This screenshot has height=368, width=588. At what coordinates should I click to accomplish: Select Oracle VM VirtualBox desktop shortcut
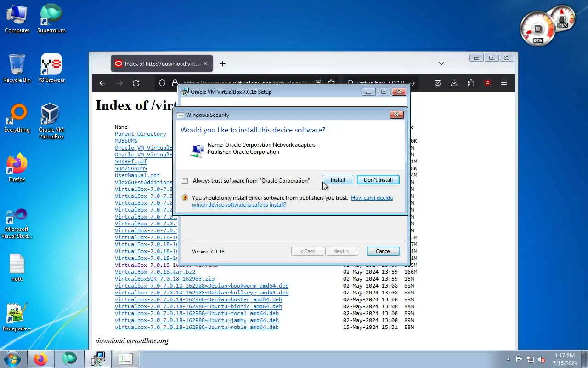51,121
